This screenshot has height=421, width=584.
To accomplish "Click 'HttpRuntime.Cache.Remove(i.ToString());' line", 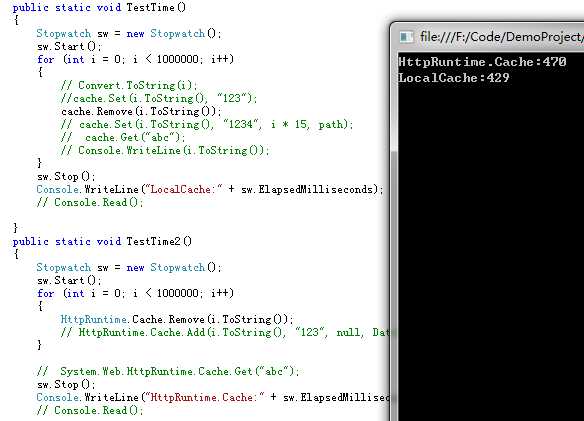I will tap(177, 319).
